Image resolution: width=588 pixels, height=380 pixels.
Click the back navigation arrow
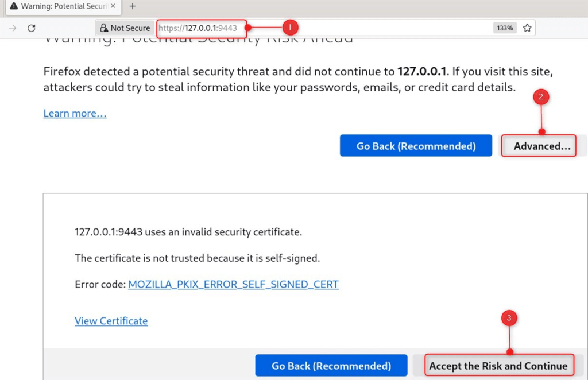tap(13, 28)
